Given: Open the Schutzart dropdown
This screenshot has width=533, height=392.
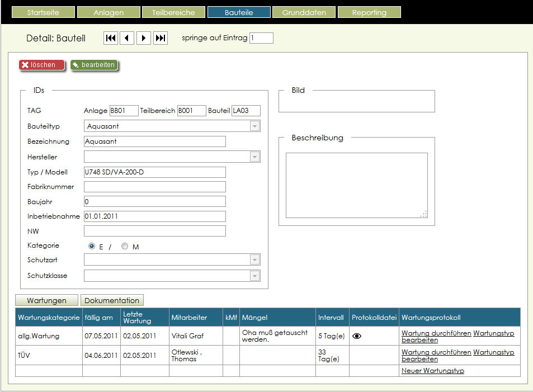Looking at the screenshot, I should [x=255, y=260].
